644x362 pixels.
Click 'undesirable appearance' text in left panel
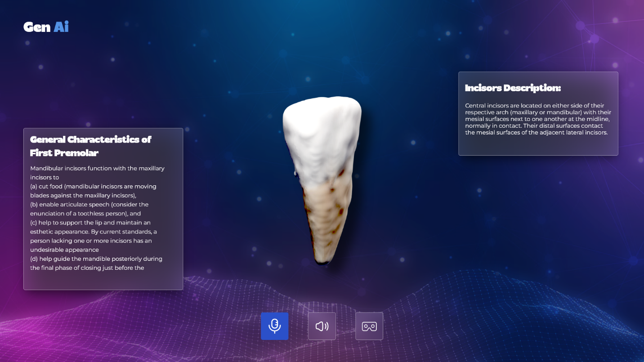[64, 250]
